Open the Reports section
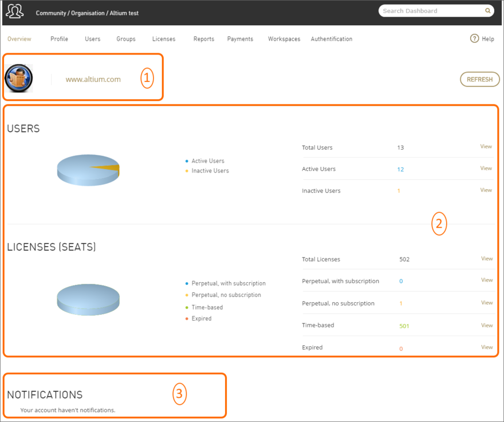The width and height of the screenshot is (504, 422). point(204,38)
